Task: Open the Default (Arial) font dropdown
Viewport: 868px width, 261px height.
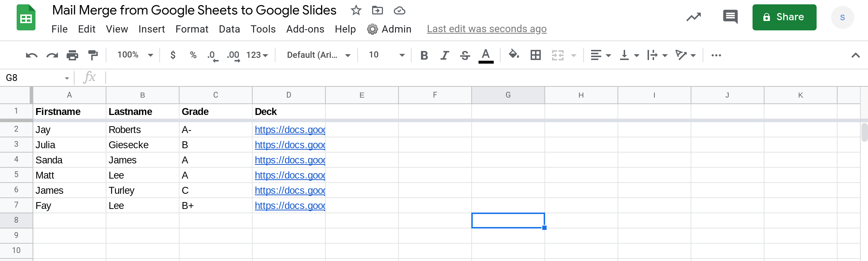Action: [319, 55]
